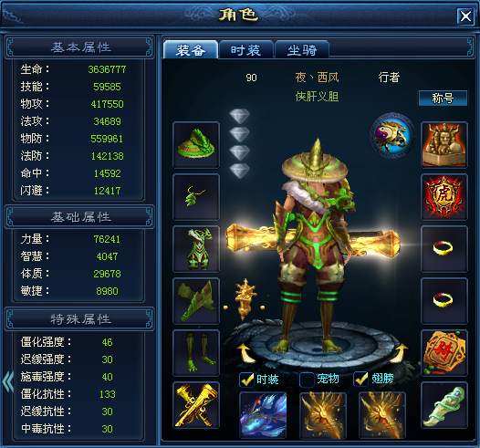Viewport: 480px width, 448px height.
Task: Click the 称号 title button
Action: tap(443, 99)
